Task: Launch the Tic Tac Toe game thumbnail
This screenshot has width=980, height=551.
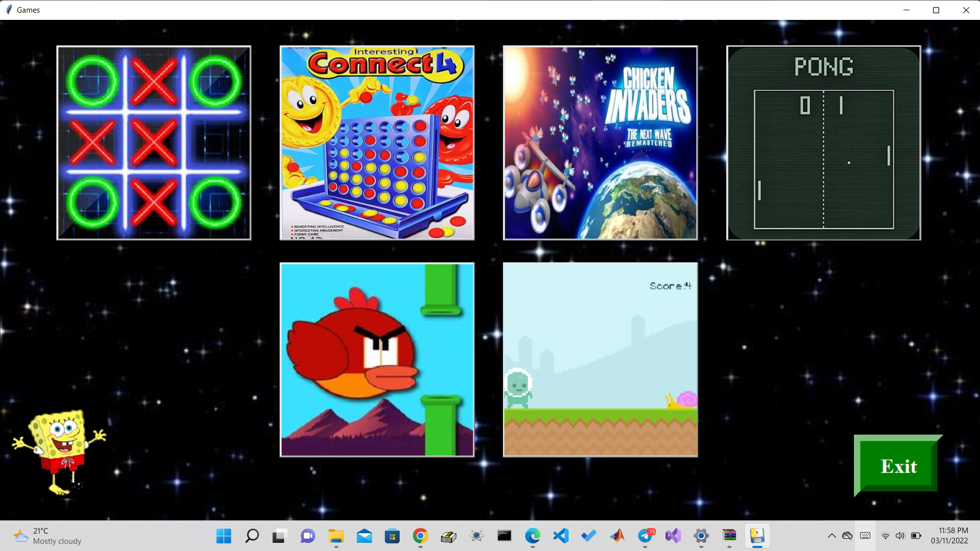Action: pos(154,143)
